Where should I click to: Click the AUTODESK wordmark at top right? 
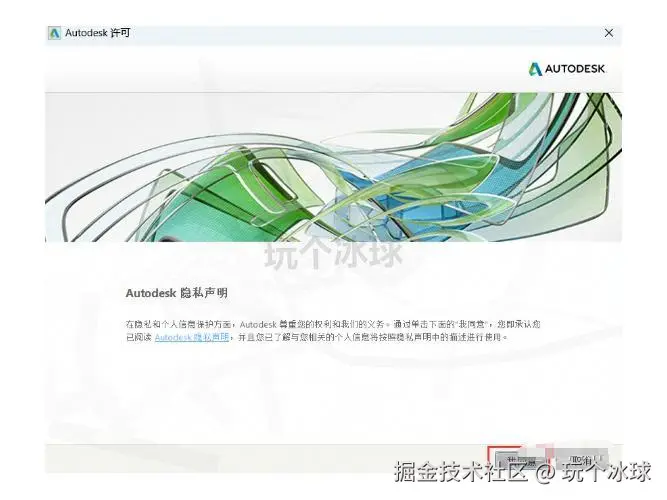coord(575,69)
